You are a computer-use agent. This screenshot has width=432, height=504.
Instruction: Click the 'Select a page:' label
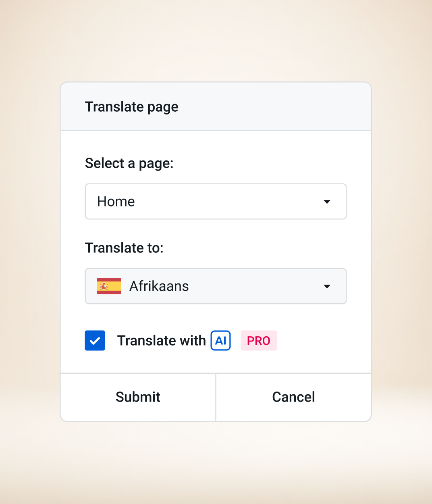[x=129, y=163]
